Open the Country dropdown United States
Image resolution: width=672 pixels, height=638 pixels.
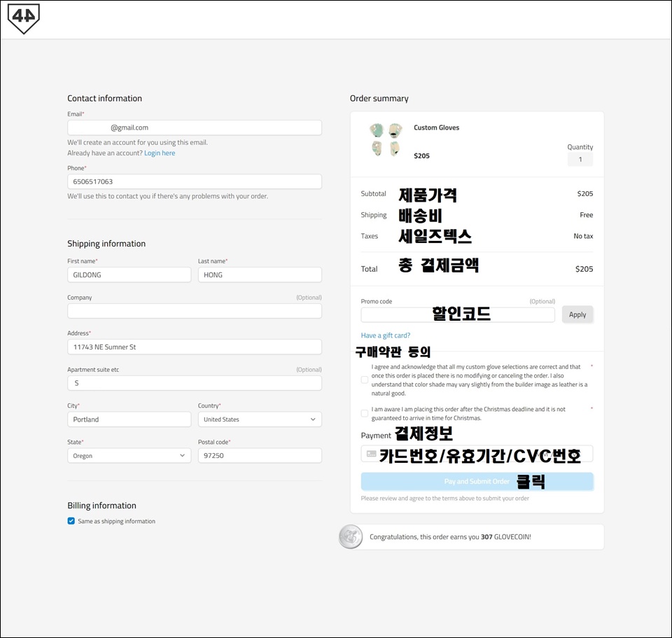pyautogui.click(x=260, y=419)
